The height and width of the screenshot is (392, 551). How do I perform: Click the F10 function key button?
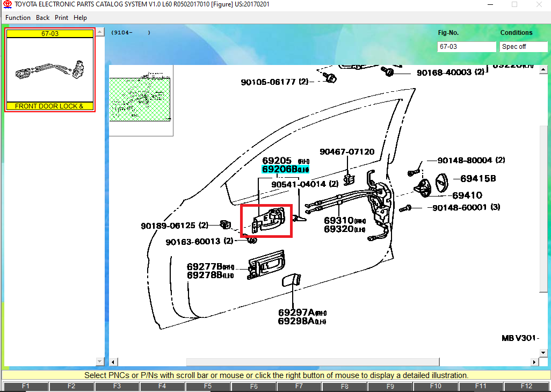coord(436,387)
